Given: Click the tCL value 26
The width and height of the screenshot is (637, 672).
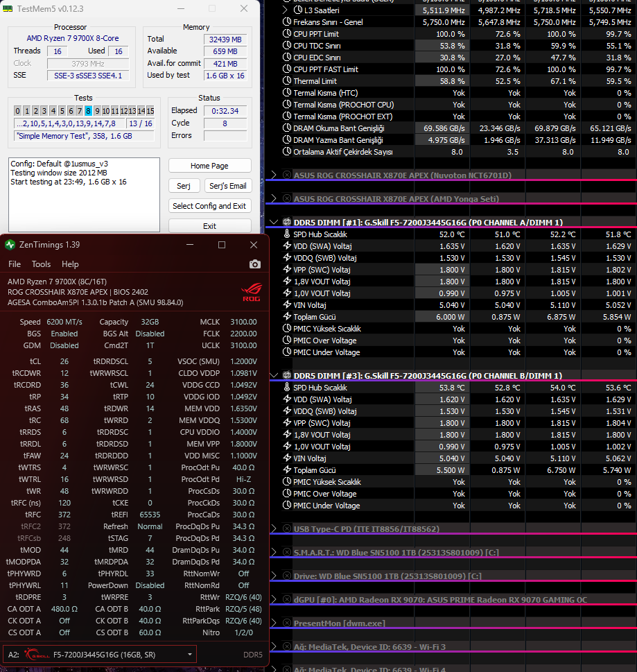Looking at the screenshot, I should tap(64, 361).
